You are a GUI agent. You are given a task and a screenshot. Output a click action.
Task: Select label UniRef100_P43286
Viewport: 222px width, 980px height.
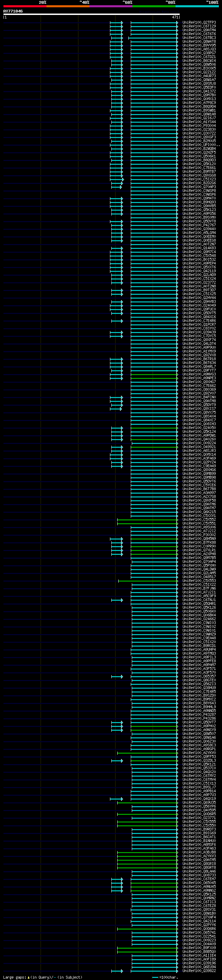[199, 718]
